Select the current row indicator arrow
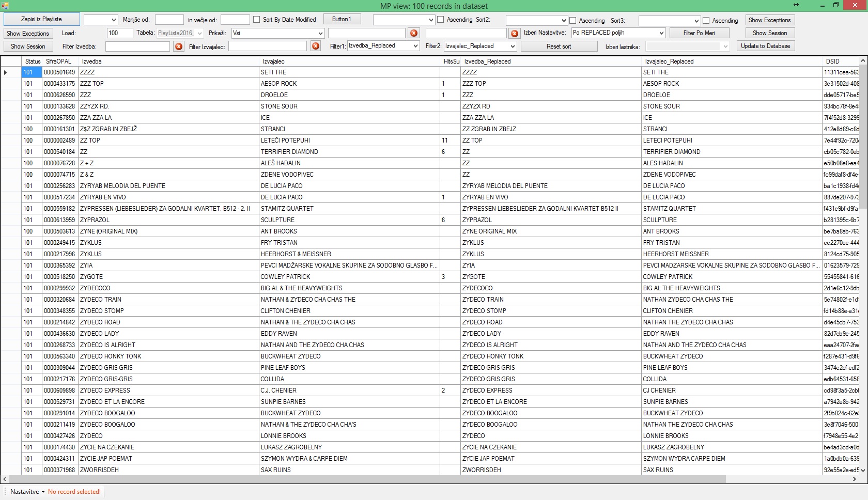The width and height of the screenshot is (868, 500). pos(6,72)
